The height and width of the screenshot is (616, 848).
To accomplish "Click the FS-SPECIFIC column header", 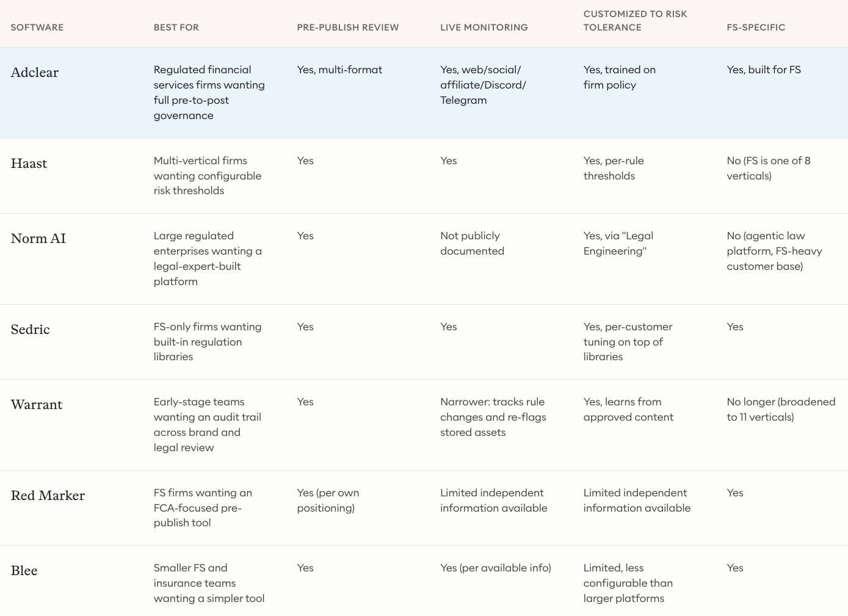I will 756,27.
